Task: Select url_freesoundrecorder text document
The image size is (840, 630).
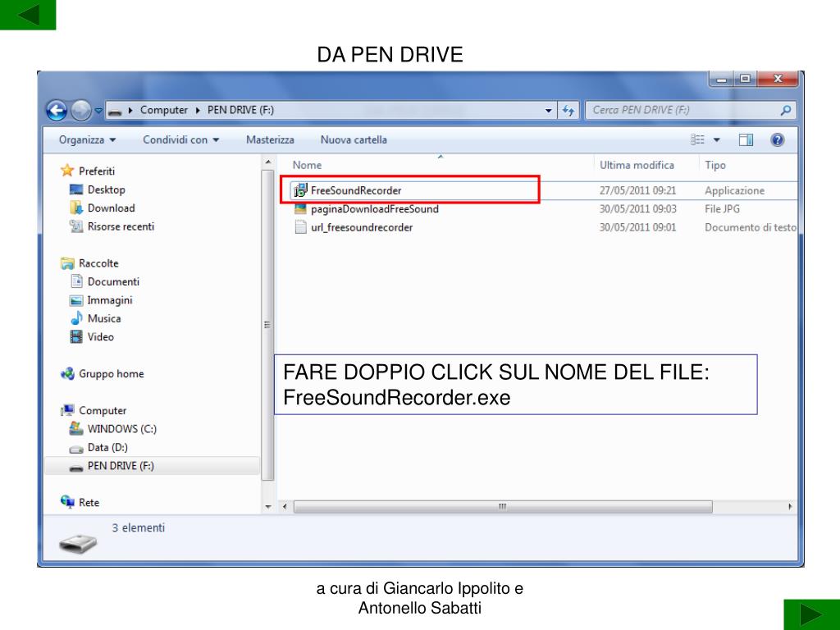Action: (362, 227)
